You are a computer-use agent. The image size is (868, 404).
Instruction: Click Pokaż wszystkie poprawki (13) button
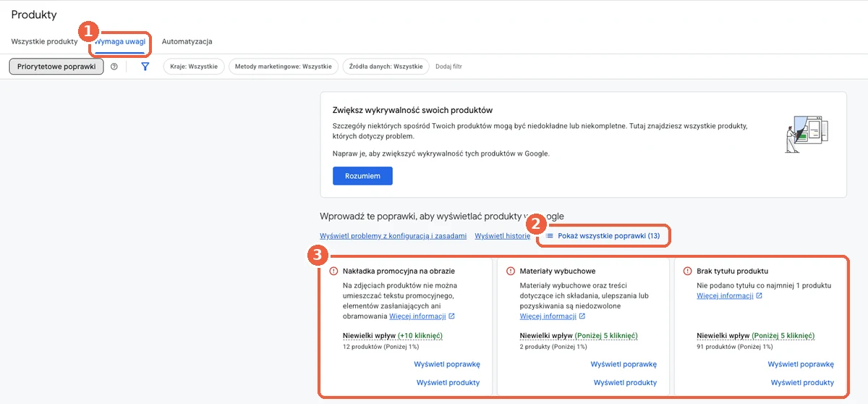[x=603, y=236]
